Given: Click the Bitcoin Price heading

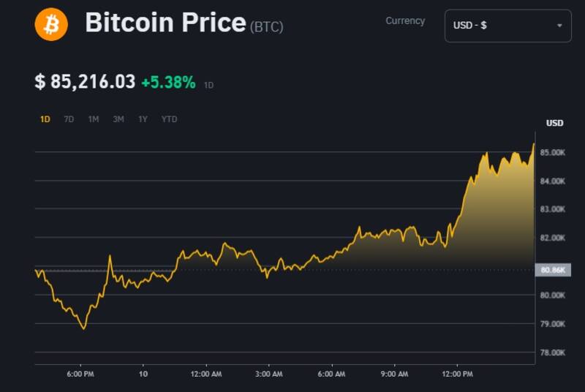Looking at the screenshot, I should point(165,23).
